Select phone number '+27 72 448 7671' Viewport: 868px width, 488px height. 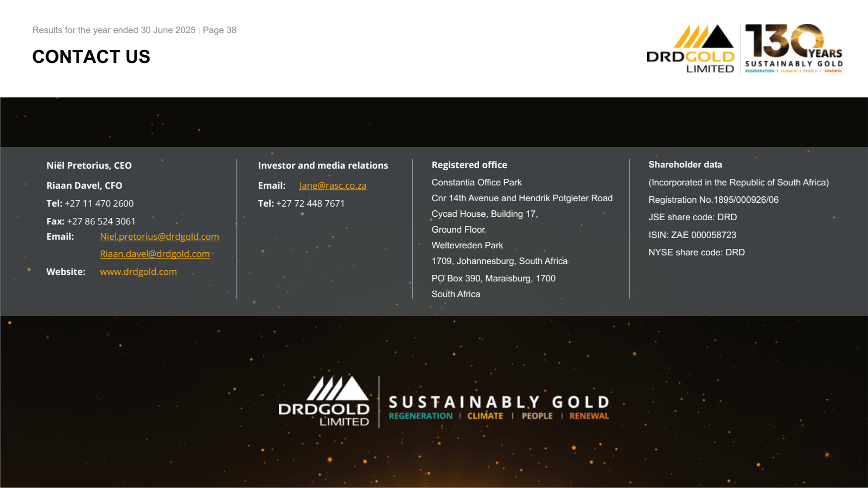click(x=310, y=203)
